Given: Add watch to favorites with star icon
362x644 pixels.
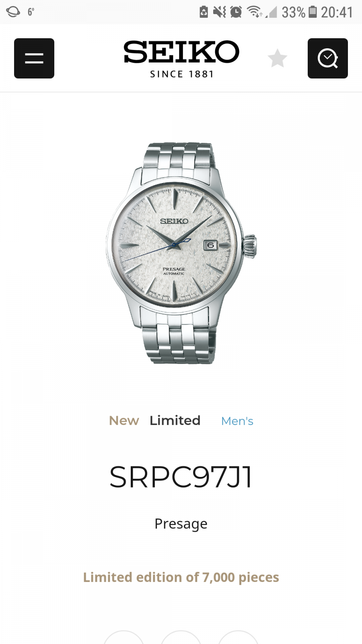Looking at the screenshot, I should click(278, 58).
